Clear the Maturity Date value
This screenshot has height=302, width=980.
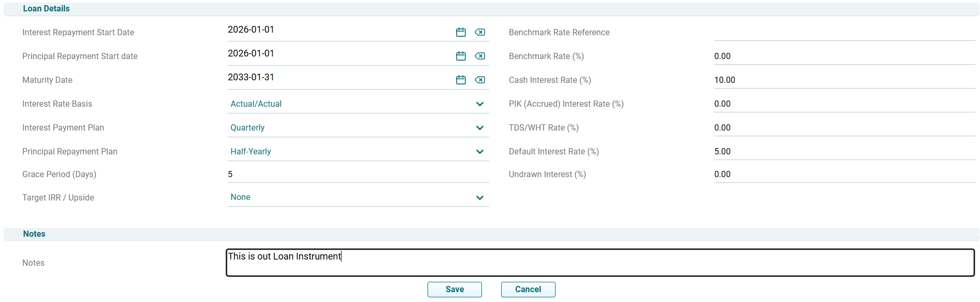click(x=480, y=80)
